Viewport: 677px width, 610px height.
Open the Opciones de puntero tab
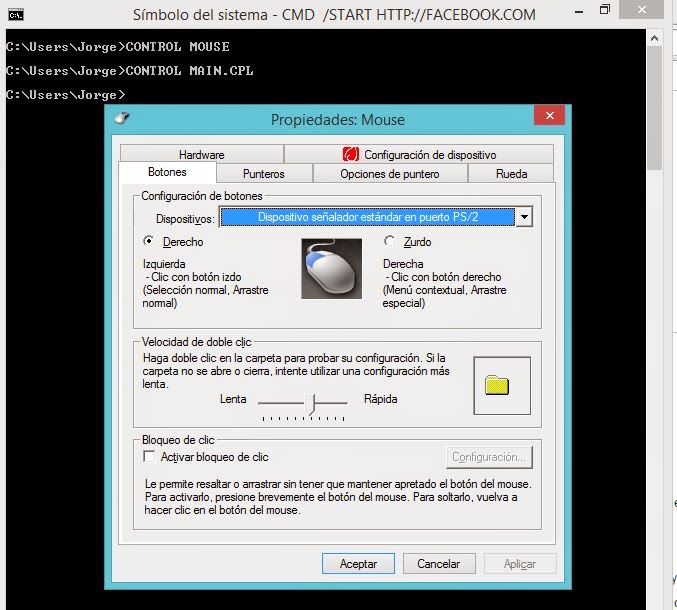click(x=390, y=174)
